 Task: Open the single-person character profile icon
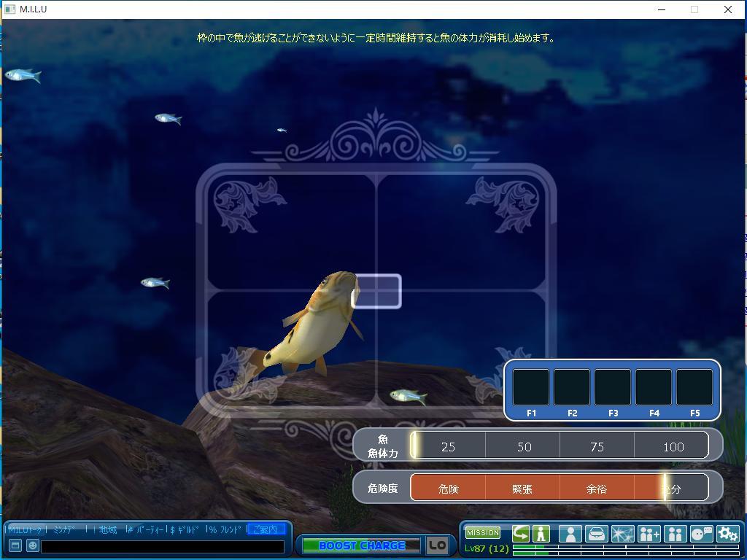(x=570, y=533)
